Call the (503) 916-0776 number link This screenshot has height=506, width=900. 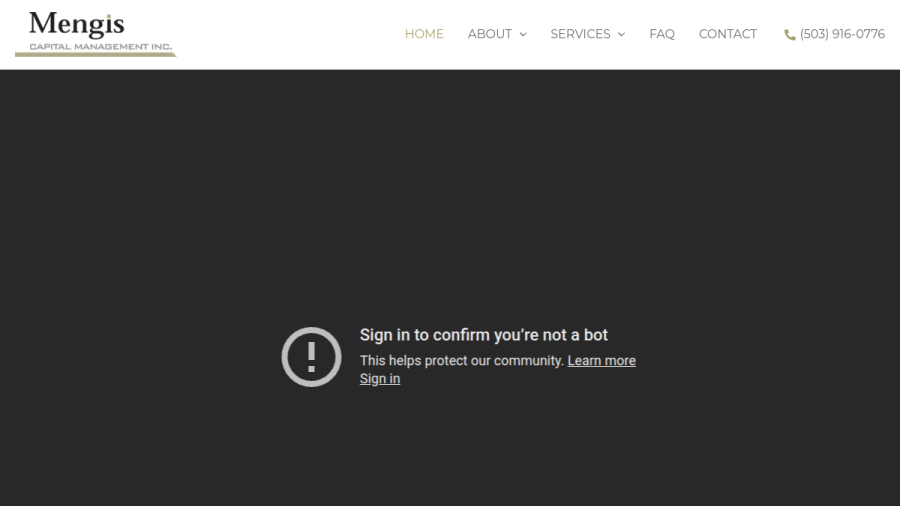click(842, 34)
